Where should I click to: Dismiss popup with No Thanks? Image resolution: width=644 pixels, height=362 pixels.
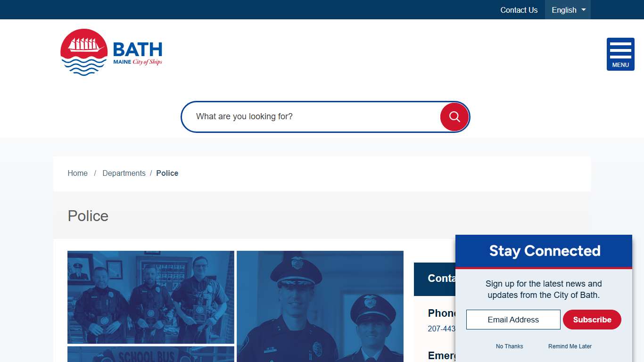(x=509, y=346)
